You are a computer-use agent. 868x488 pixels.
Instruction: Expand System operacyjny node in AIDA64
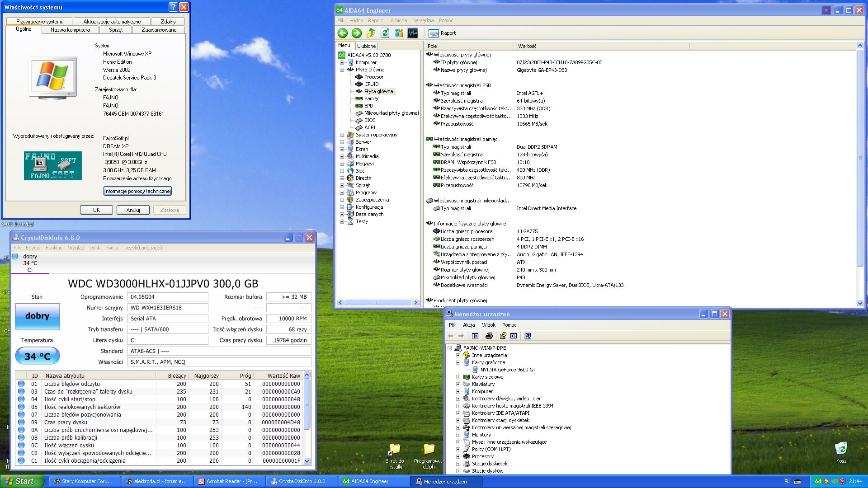[342, 135]
